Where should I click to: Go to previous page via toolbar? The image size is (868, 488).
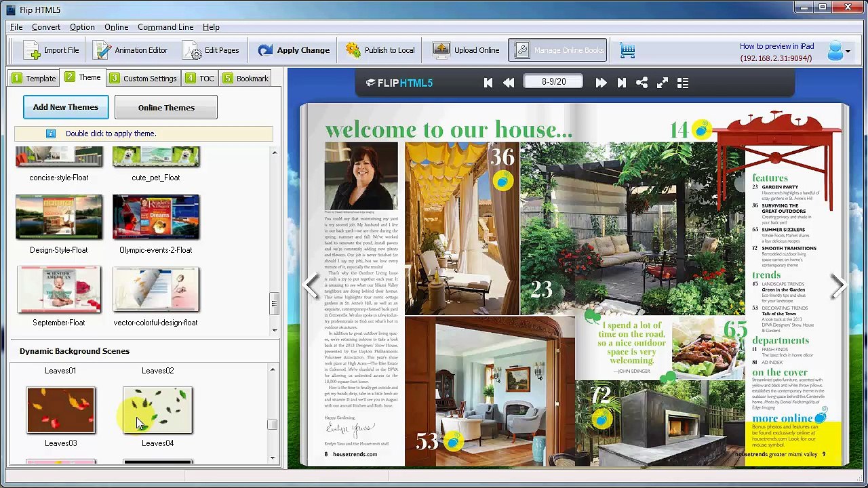[x=509, y=83]
